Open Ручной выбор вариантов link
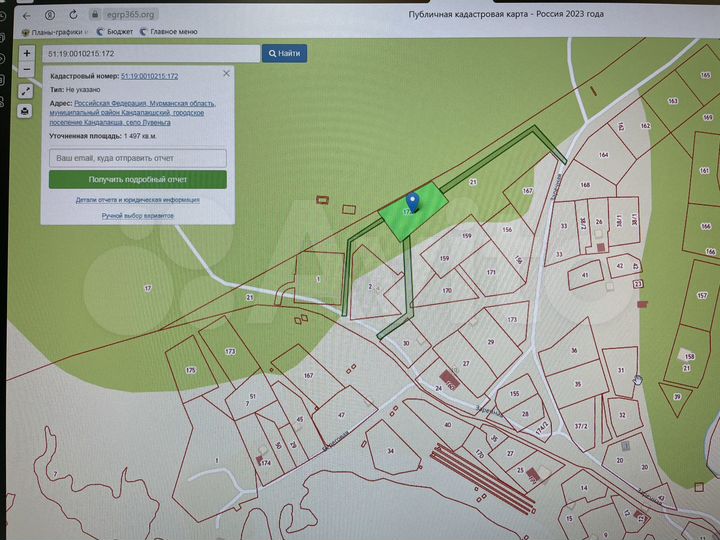 coord(137,215)
